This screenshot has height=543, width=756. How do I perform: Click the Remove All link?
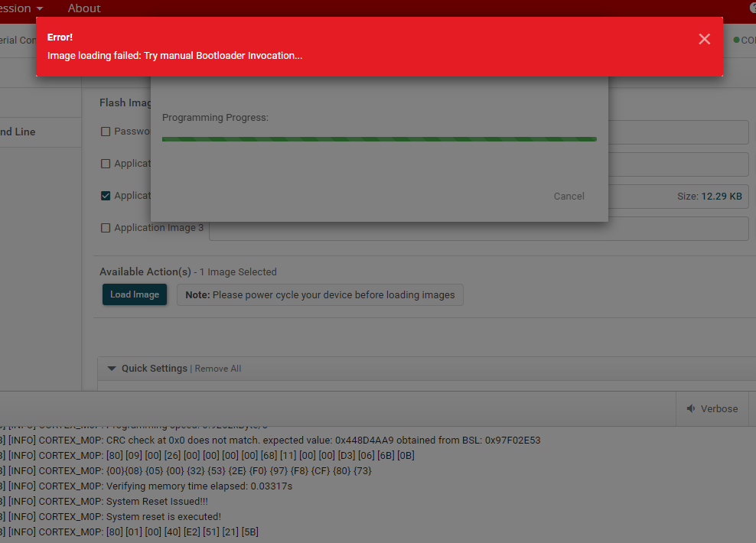click(x=218, y=369)
